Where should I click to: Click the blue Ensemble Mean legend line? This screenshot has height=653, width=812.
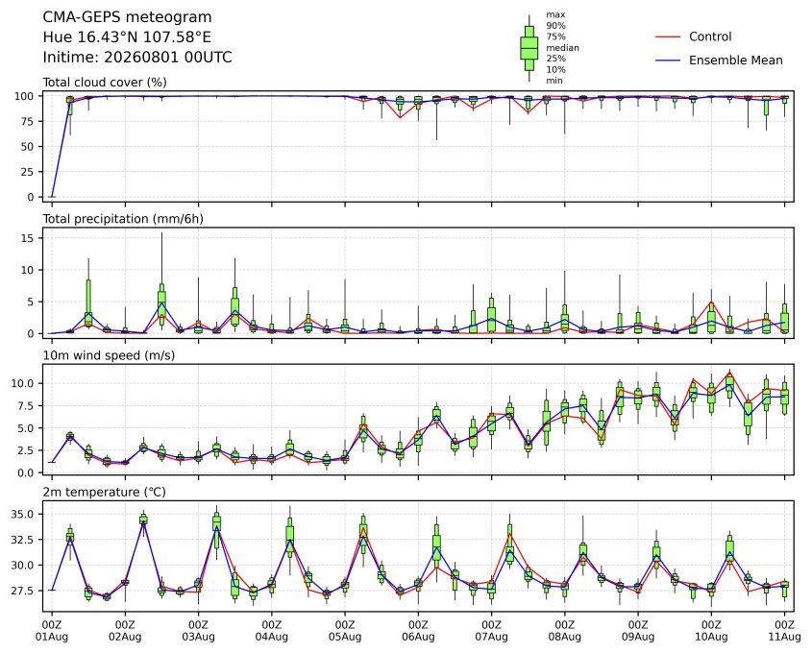[668, 60]
